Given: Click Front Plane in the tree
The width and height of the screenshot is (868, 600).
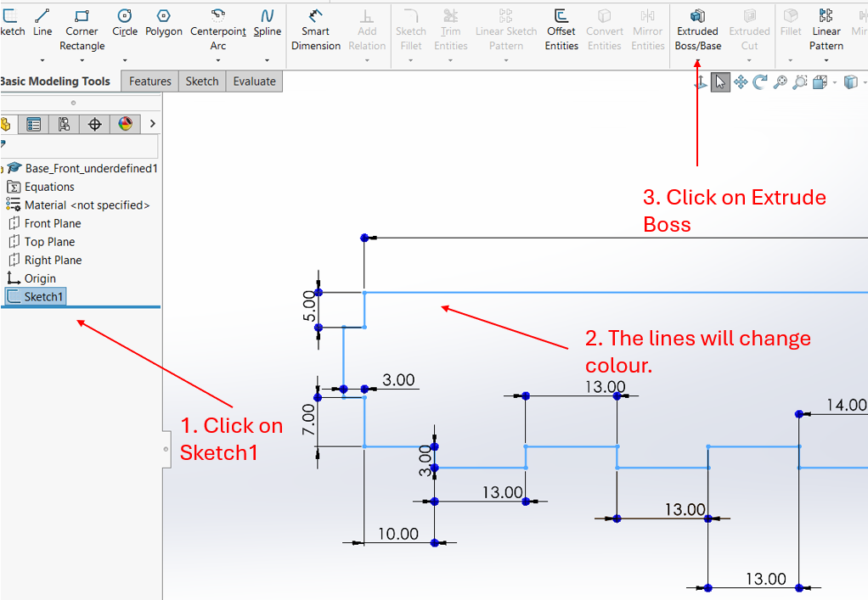Looking at the screenshot, I should point(53,223).
